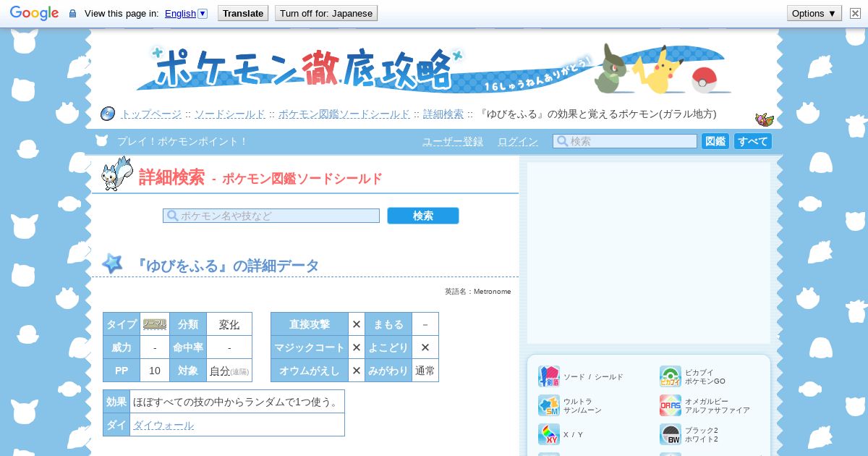The image size is (868, 456).
Task: Click the Translate button
Action: [243, 13]
